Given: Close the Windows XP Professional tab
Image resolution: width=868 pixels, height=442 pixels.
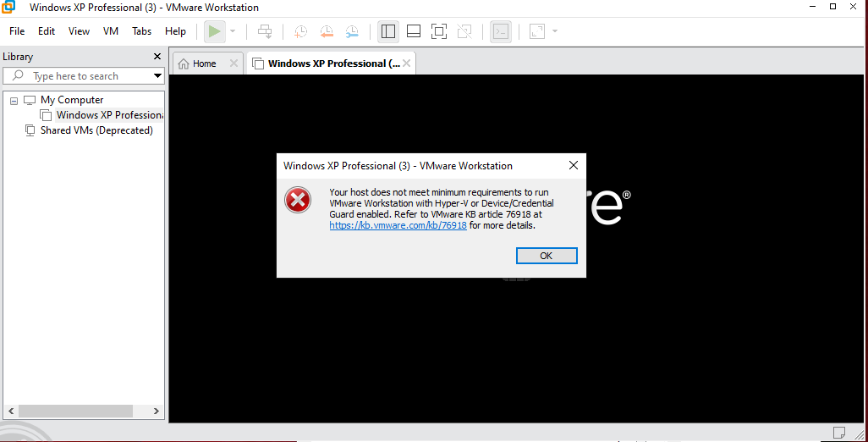Looking at the screenshot, I should point(407,64).
